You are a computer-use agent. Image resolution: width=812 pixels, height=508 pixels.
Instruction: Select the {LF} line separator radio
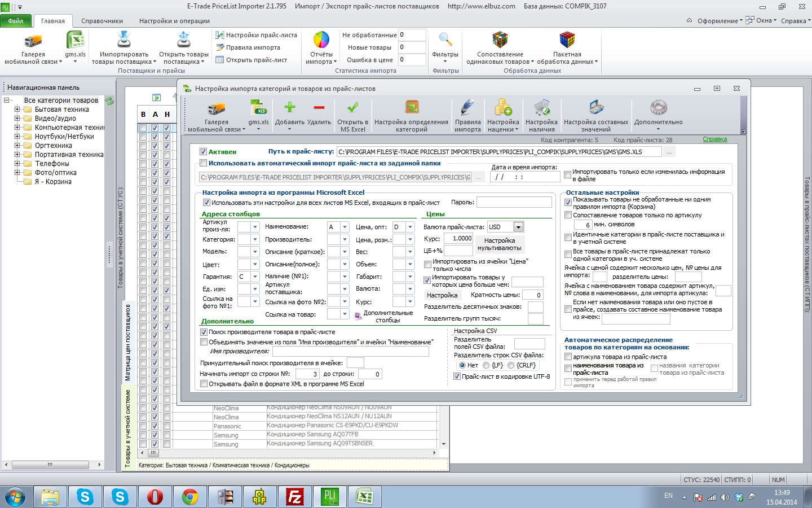click(x=486, y=365)
